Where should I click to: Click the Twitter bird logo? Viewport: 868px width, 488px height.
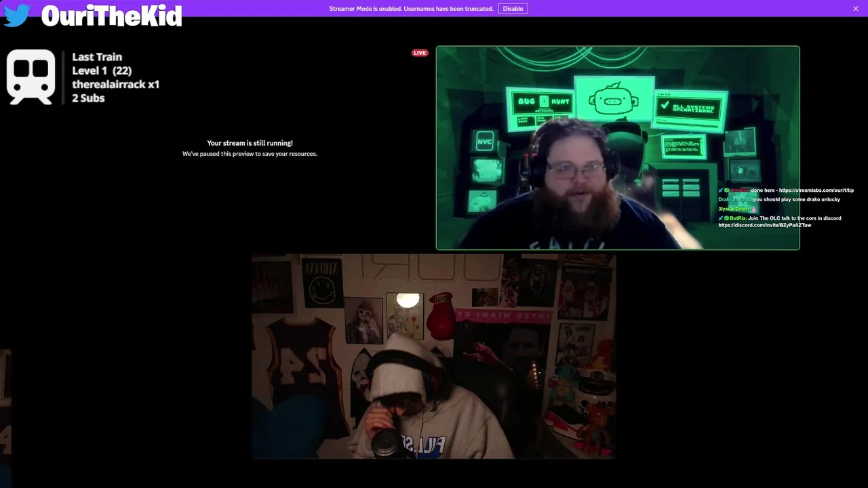tap(17, 16)
